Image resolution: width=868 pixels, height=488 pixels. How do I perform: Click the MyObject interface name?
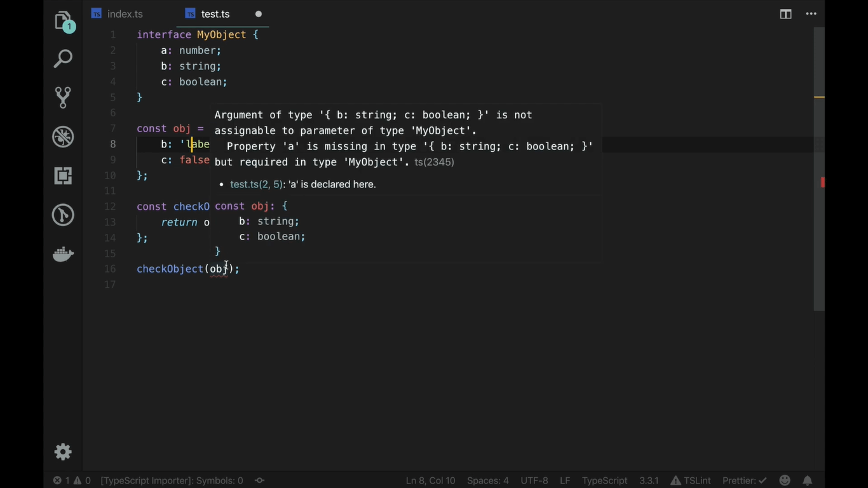[x=221, y=35]
